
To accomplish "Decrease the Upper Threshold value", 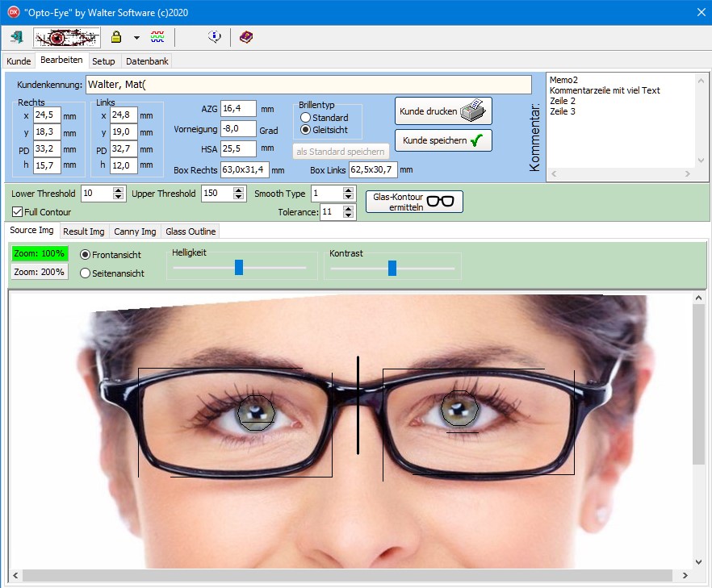I will pos(239,197).
